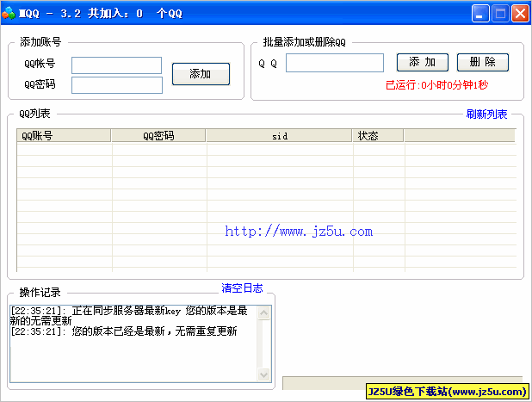532x402 pixels.
Task: Click the sid column header
Action: (x=279, y=136)
